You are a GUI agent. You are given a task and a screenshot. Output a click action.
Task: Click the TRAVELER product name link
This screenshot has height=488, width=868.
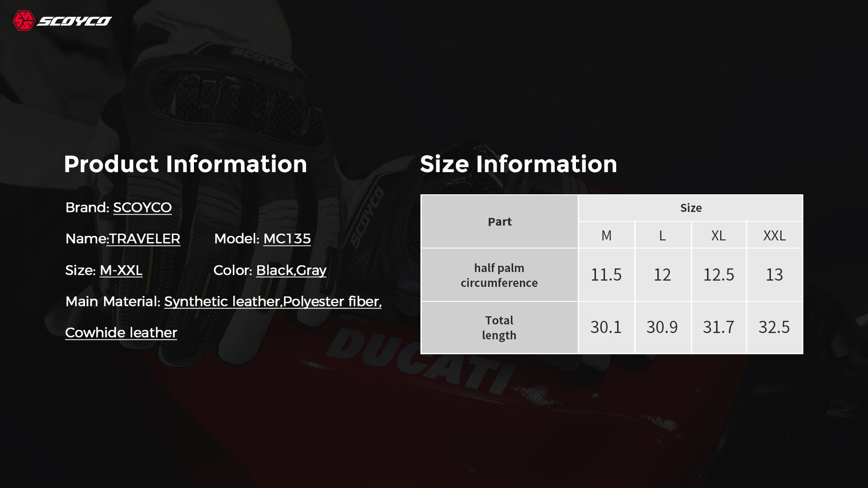[144, 239]
